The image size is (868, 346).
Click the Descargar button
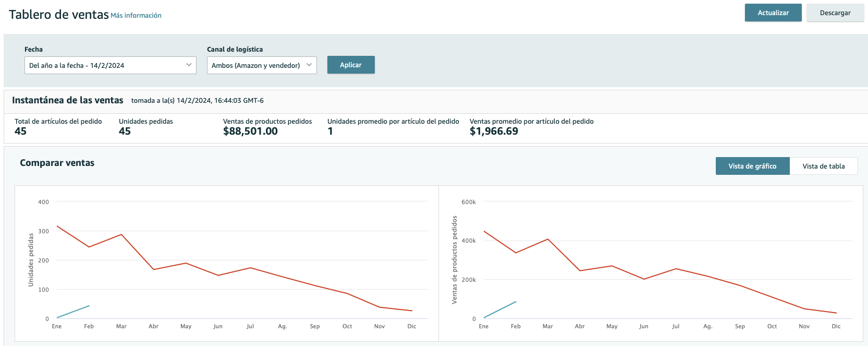tap(835, 13)
